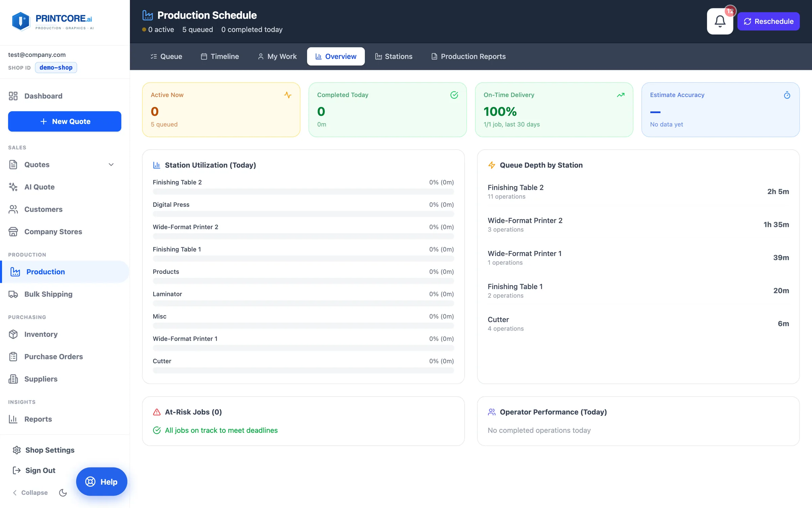Toggle dark mode moon icon

[63, 493]
